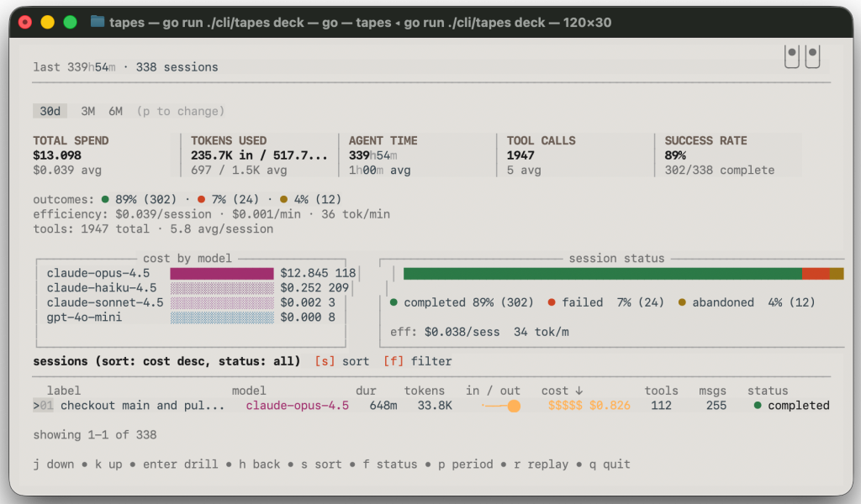Viewport: 861px width, 504px height.
Task: Click the SUCCESS RATE metric panel
Action: [726, 155]
